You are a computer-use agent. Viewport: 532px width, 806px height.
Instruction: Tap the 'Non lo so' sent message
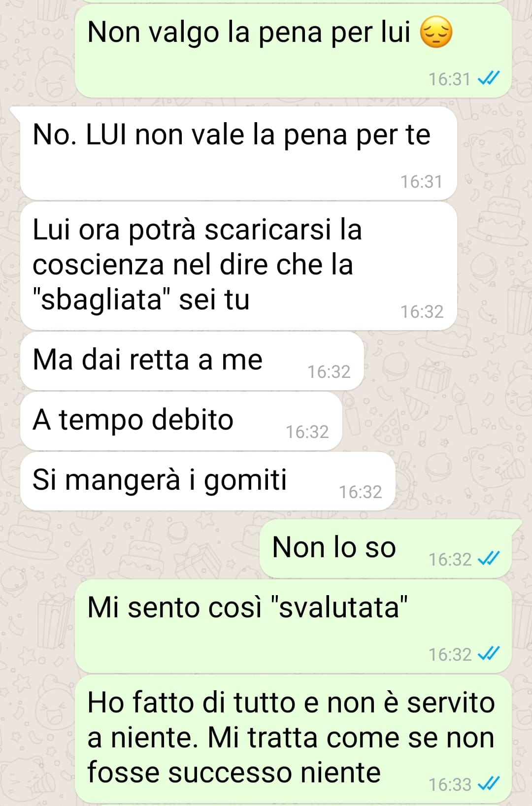tap(386, 549)
